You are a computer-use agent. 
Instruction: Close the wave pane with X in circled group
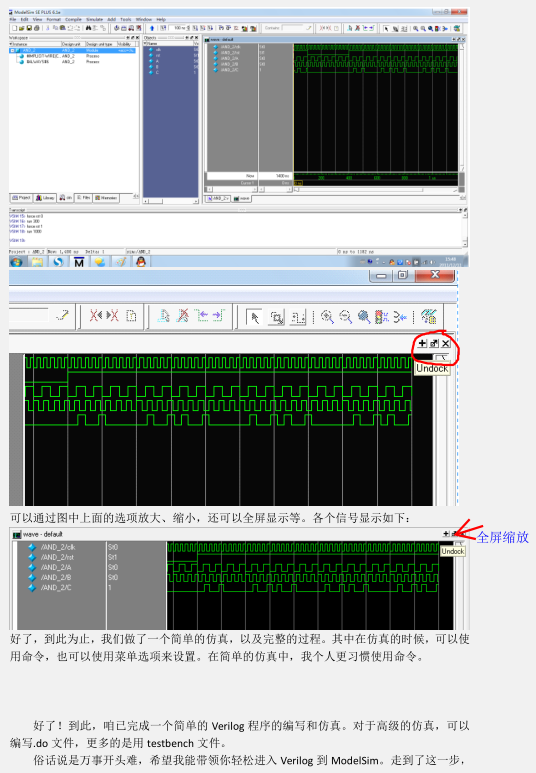tap(446, 343)
